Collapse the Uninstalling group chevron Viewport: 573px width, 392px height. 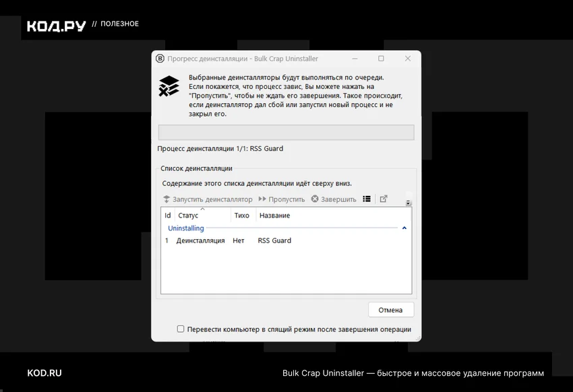pos(404,228)
